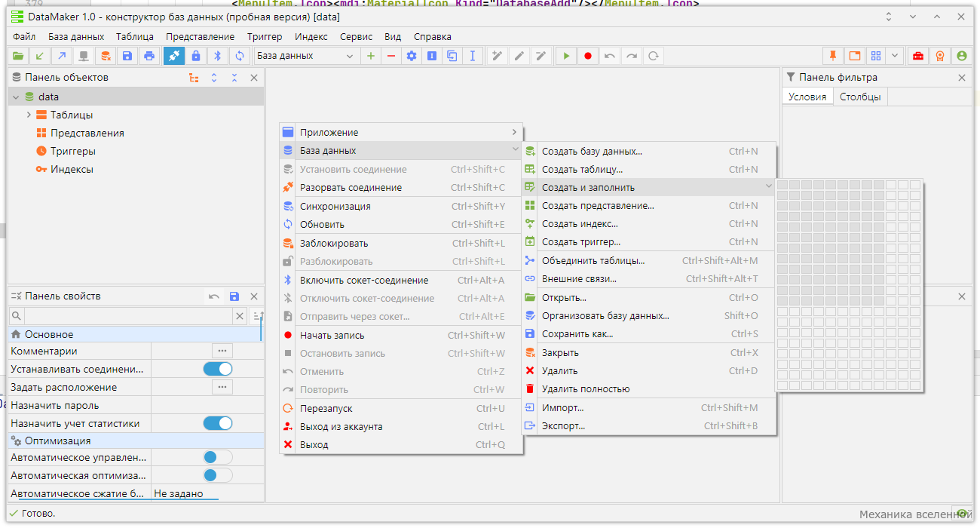
Task: Click the green import arrow toolbar icon
Action: [x=39, y=56]
